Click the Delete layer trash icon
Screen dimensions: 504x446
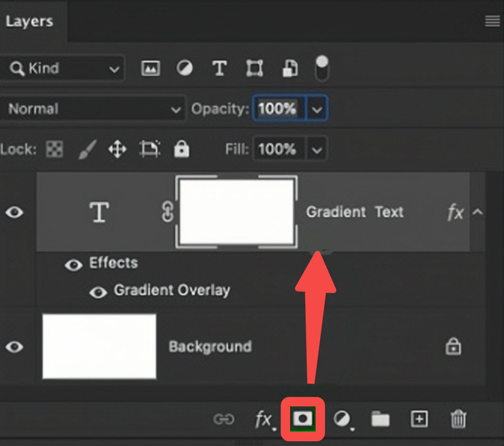coord(458,419)
